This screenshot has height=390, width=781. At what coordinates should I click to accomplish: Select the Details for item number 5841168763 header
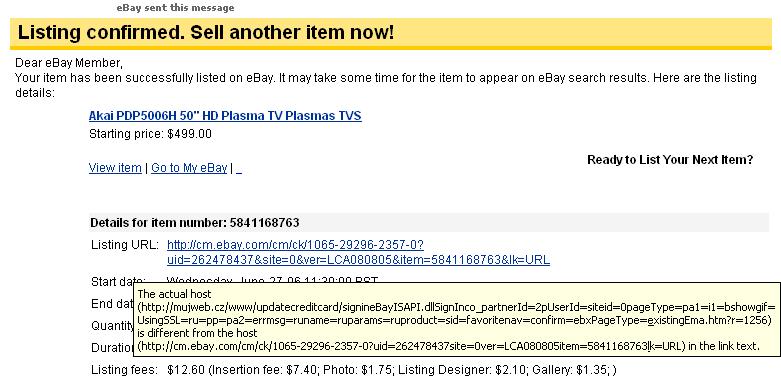[x=195, y=223]
